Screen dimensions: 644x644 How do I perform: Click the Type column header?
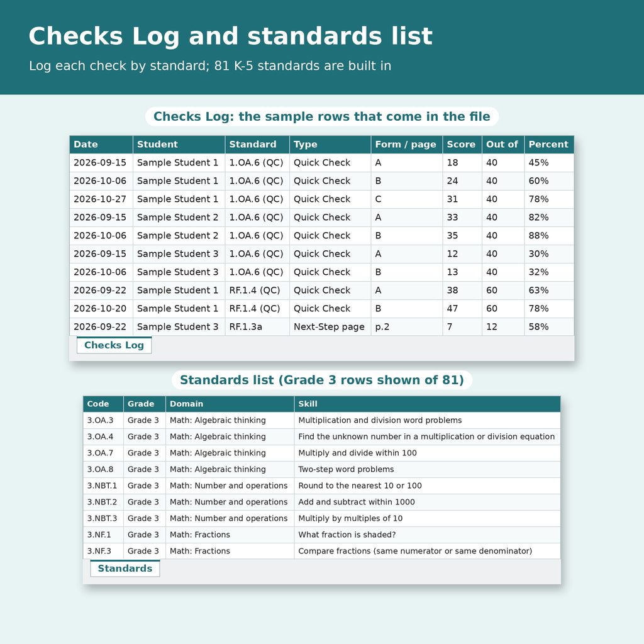click(x=330, y=145)
